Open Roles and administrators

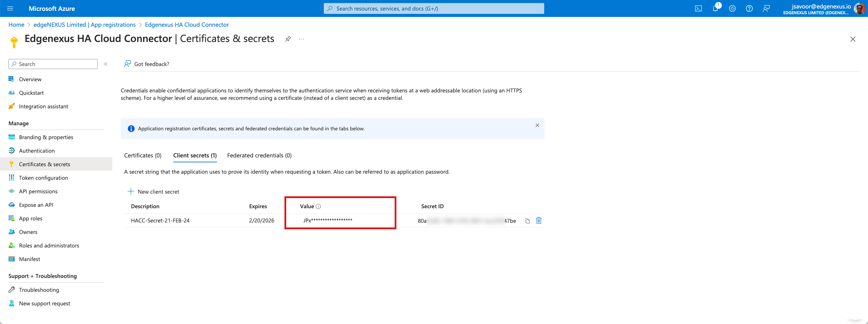click(x=49, y=245)
